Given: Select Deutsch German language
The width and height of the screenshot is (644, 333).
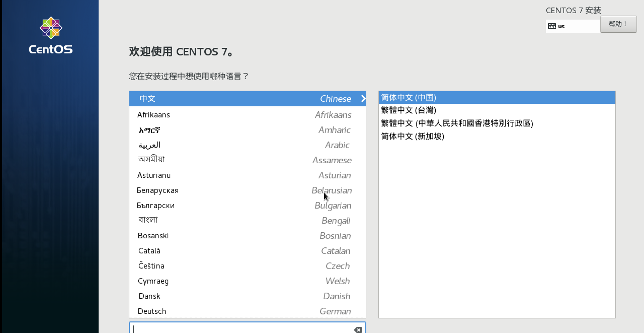Looking at the screenshot, I should tap(248, 311).
